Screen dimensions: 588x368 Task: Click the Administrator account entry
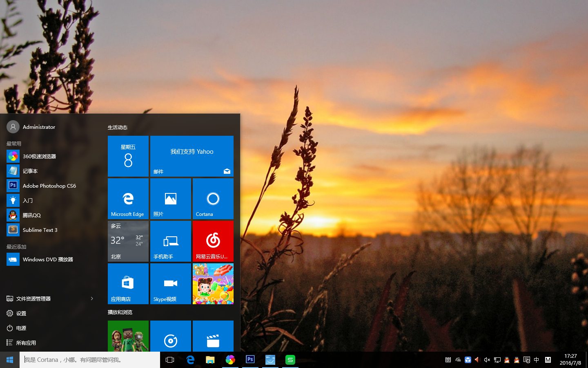(x=39, y=127)
